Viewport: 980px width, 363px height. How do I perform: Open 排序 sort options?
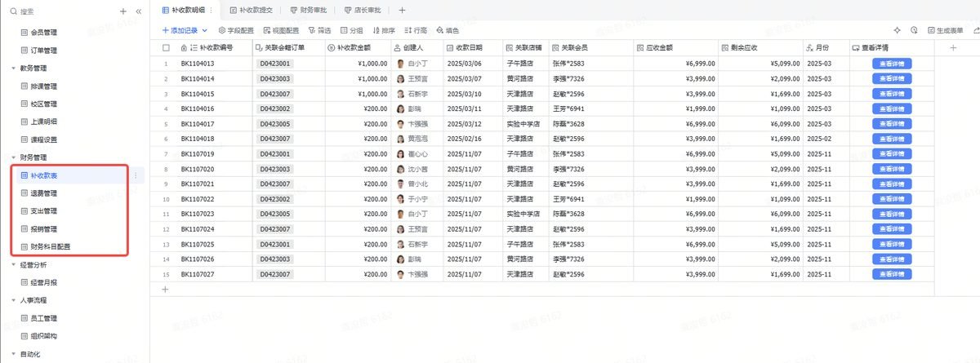[384, 30]
